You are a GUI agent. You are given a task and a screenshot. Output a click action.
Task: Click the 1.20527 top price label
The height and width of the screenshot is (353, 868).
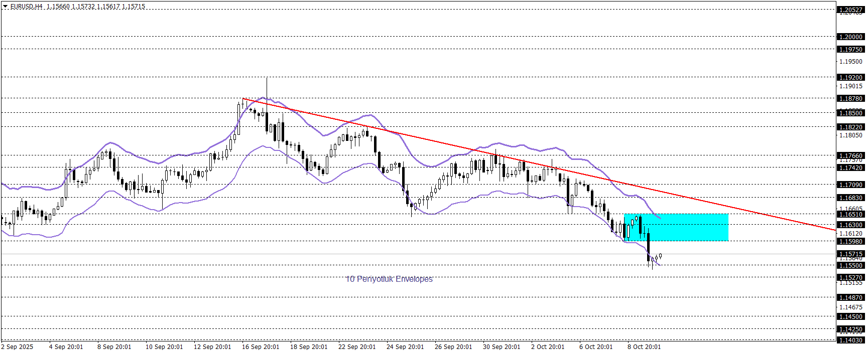[850, 10]
